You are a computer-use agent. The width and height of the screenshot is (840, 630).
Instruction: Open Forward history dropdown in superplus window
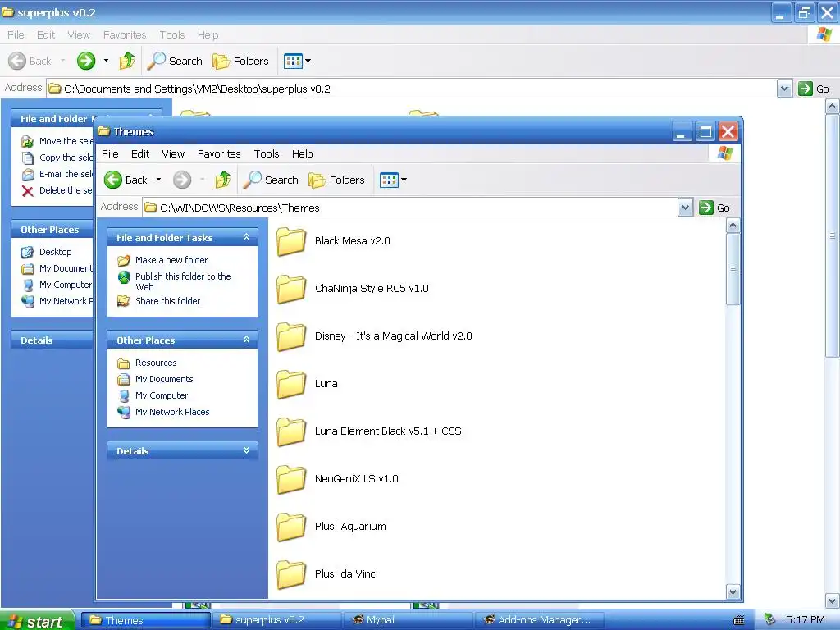106,61
